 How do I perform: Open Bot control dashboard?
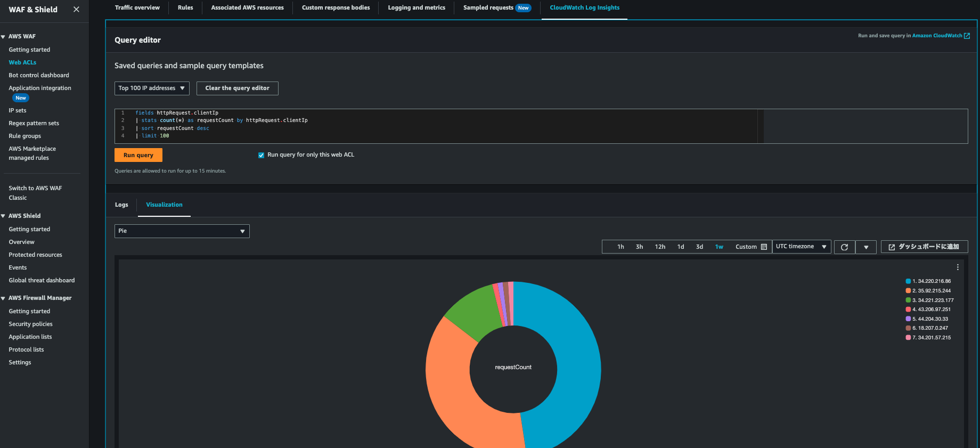click(39, 76)
